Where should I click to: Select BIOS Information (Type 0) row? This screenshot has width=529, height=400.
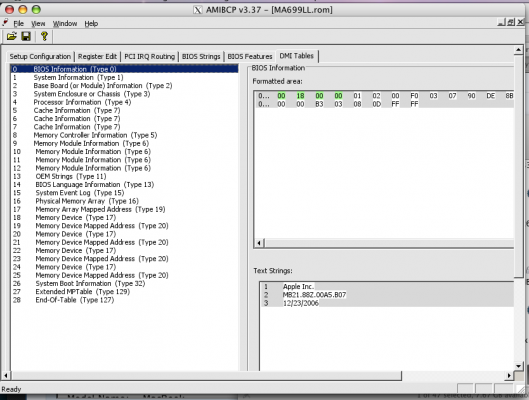click(124, 69)
